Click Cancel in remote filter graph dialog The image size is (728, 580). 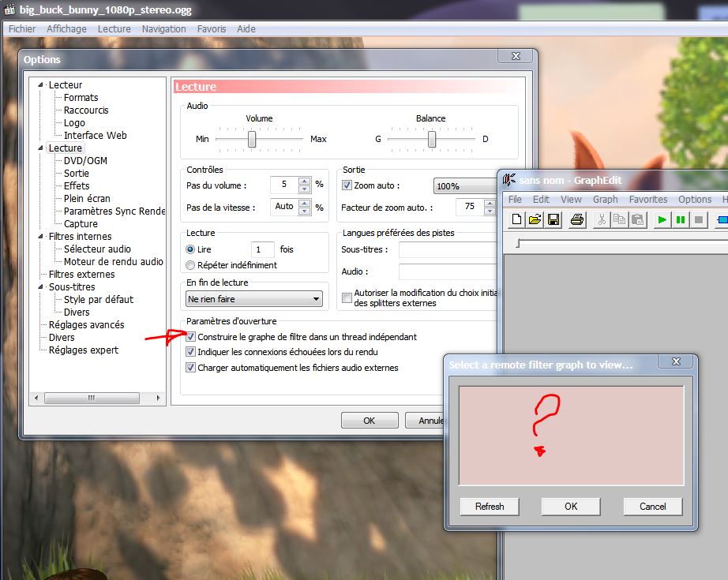[x=653, y=507]
